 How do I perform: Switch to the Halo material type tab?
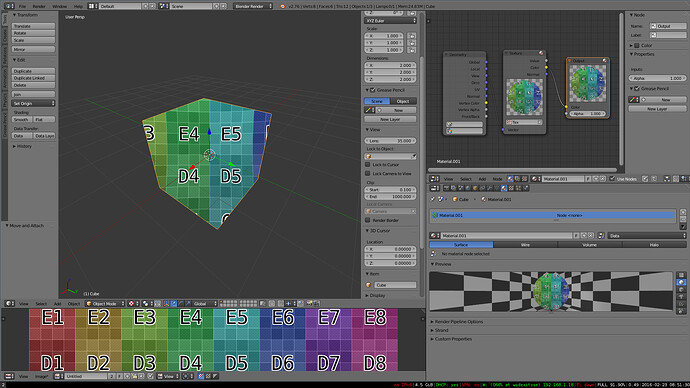point(654,245)
